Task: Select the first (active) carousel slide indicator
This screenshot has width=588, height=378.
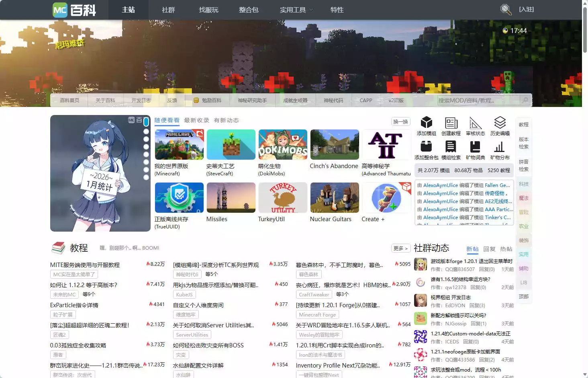Action: [146, 121]
